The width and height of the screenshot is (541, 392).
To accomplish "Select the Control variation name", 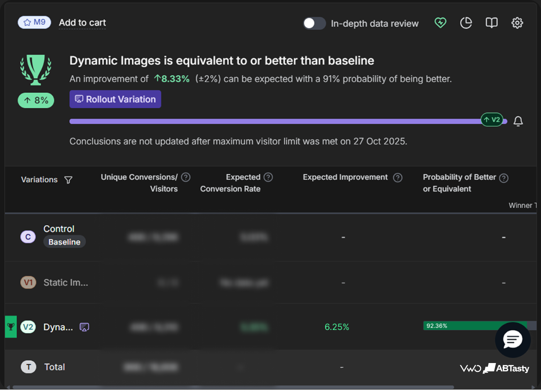I will (x=59, y=229).
